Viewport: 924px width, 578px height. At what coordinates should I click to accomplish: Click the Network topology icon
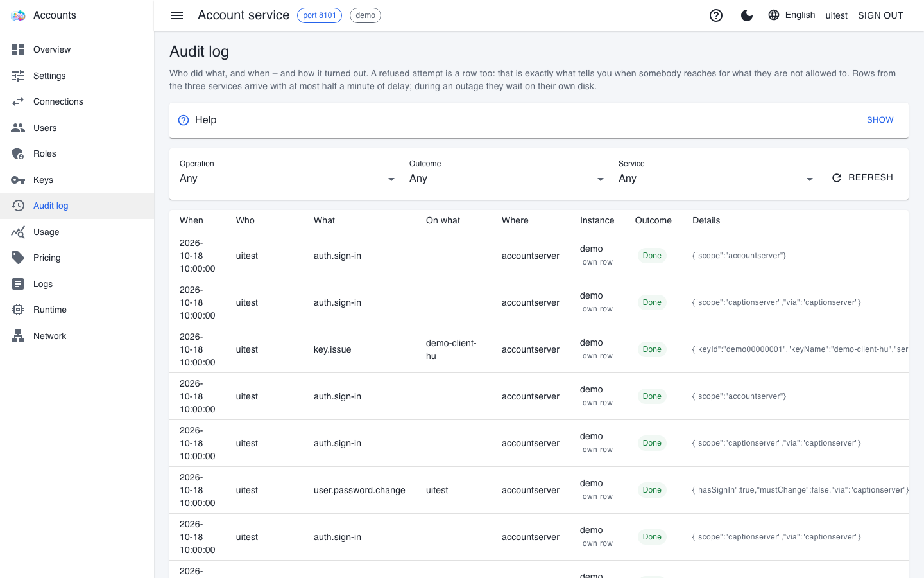click(x=18, y=336)
